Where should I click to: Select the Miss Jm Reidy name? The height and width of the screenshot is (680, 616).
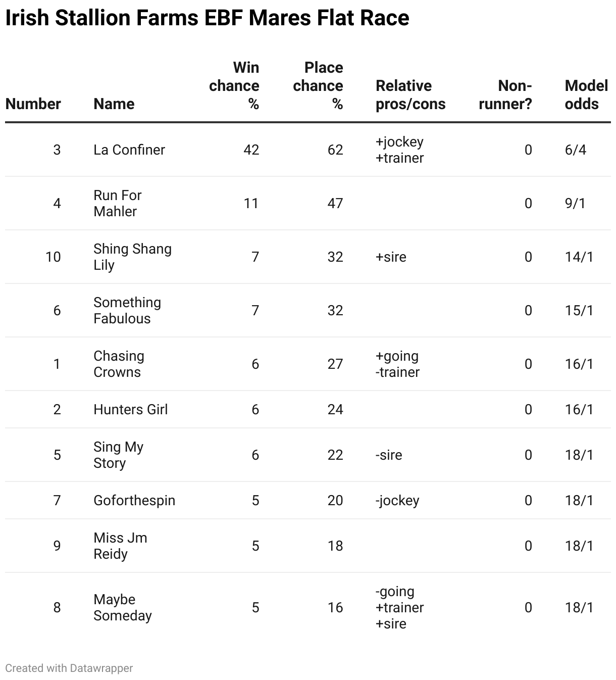tap(120, 546)
